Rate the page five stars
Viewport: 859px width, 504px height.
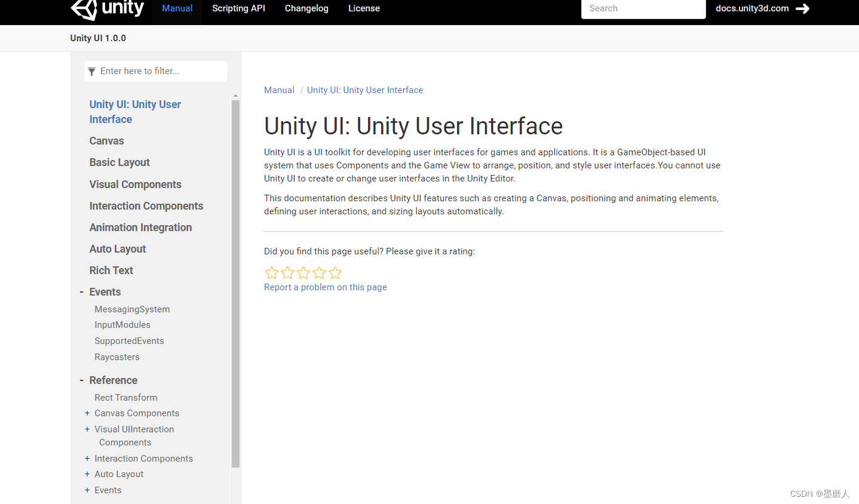coord(335,273)
